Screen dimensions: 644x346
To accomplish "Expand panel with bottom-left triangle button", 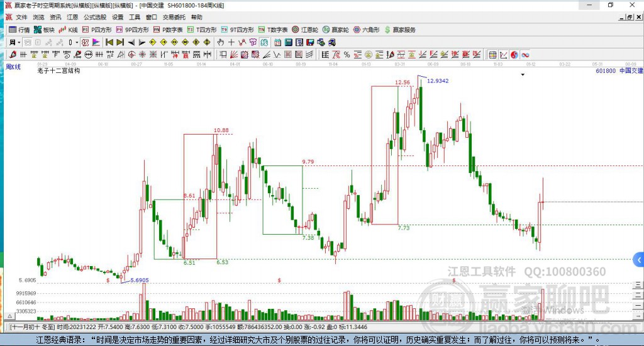I will 10,316.
